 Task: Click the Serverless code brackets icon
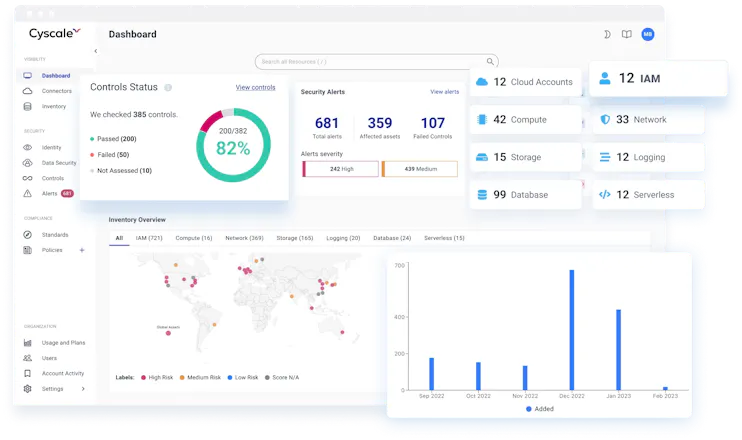605,195
